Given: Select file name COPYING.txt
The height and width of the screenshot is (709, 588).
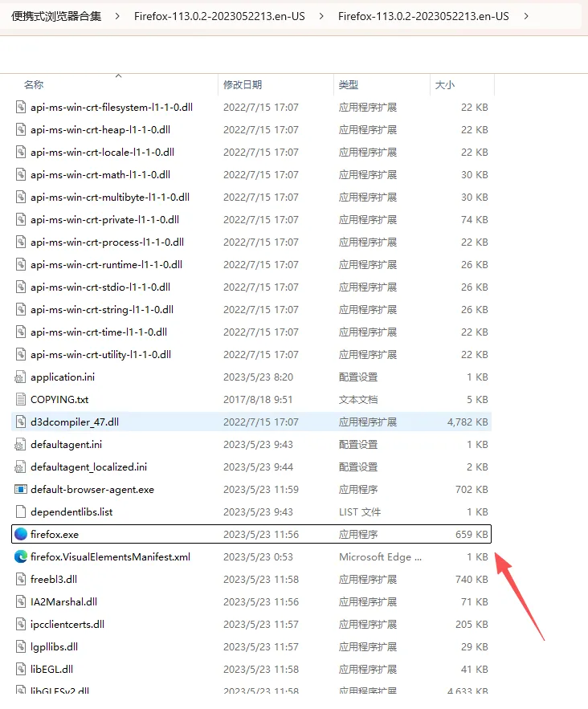Looking at the screenshot, I should coord(59,400).
